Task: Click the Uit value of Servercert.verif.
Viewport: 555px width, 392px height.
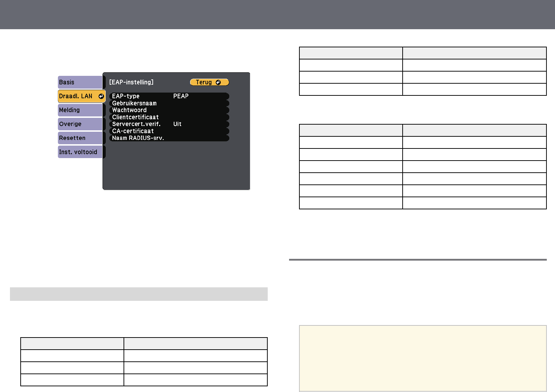Action: (177, 124)
